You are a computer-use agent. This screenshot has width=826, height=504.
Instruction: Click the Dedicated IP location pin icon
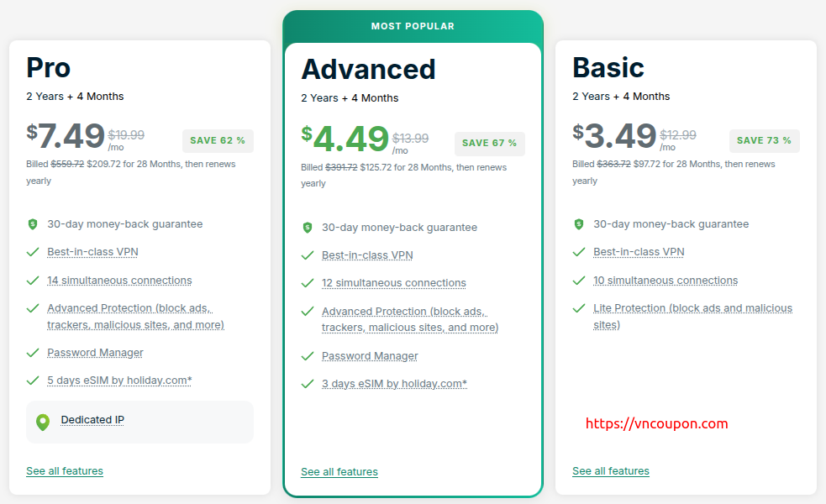(x=43, y=422)
